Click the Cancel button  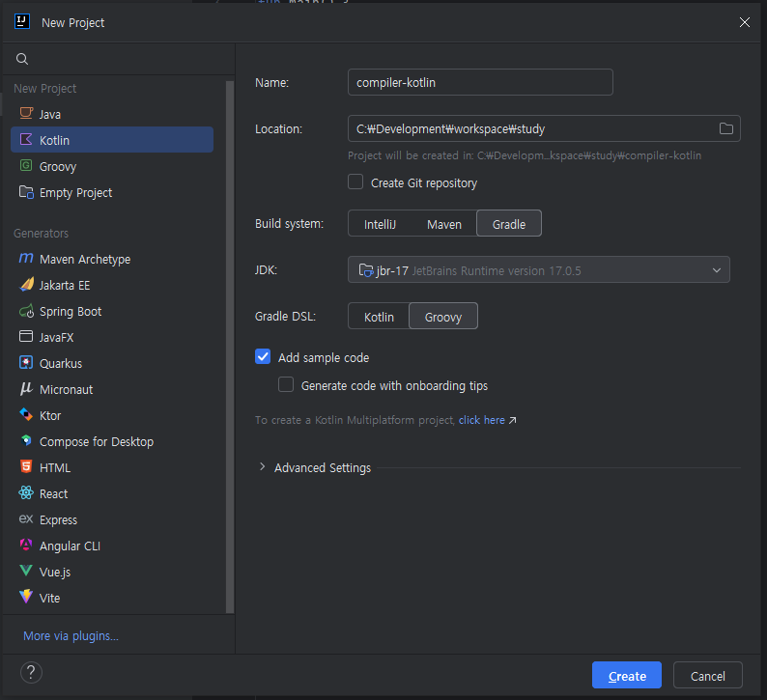tap(707, 675)
